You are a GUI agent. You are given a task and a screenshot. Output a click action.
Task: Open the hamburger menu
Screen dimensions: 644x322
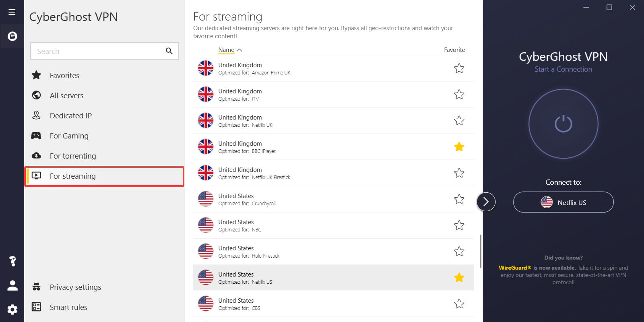tap(12, 12)
